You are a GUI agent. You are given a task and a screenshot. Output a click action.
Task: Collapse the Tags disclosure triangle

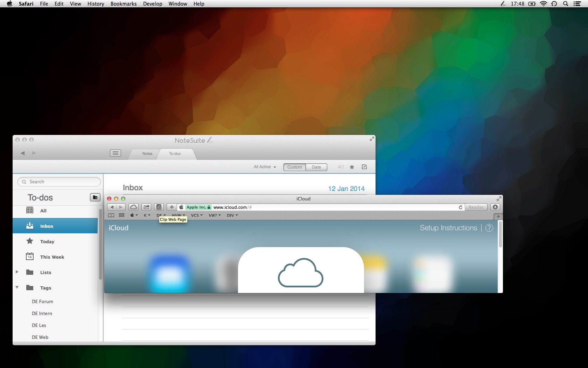(x=17, y=287)
